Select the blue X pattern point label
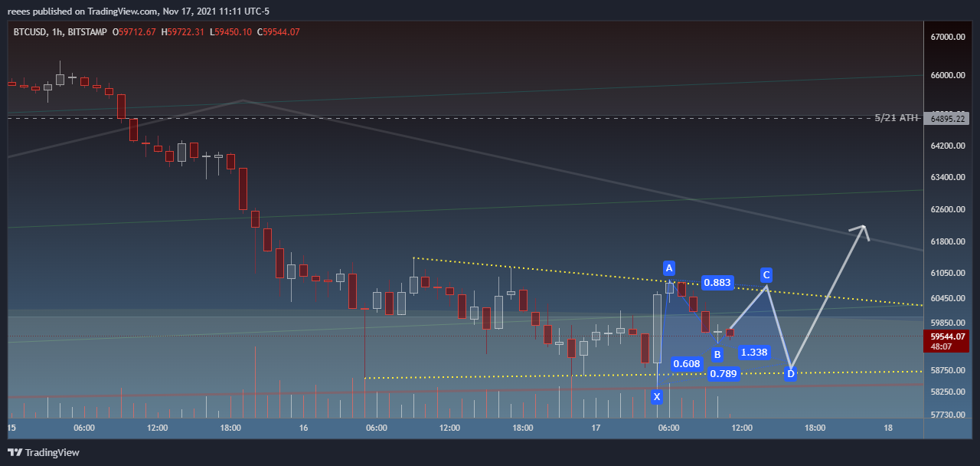This screenshot has height=466, width=980. [657, 396]
